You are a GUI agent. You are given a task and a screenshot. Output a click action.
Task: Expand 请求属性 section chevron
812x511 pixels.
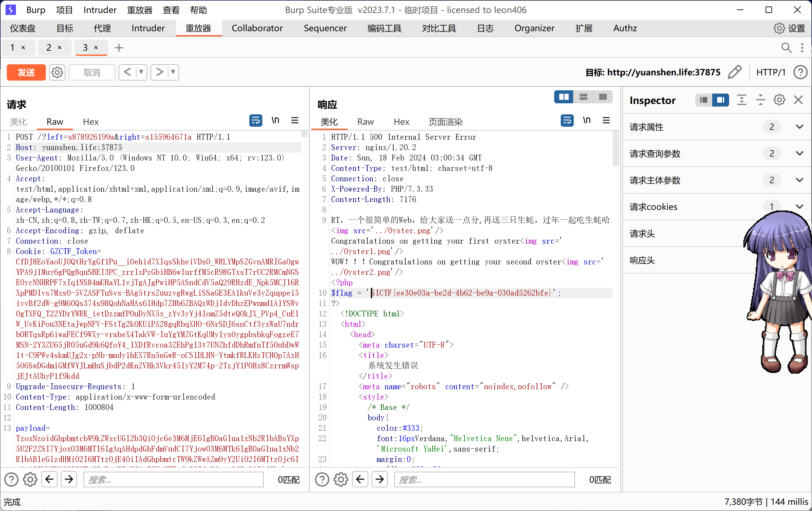tap(800, 127)
